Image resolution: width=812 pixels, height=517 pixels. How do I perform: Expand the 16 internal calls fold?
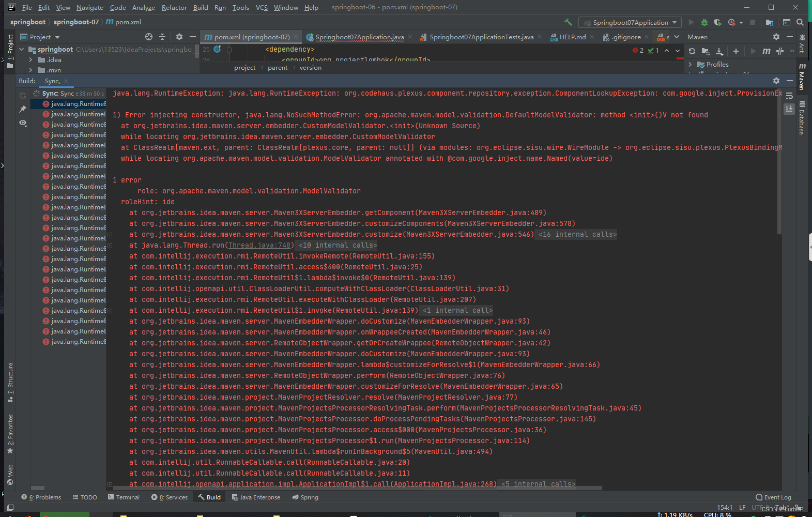577,234
